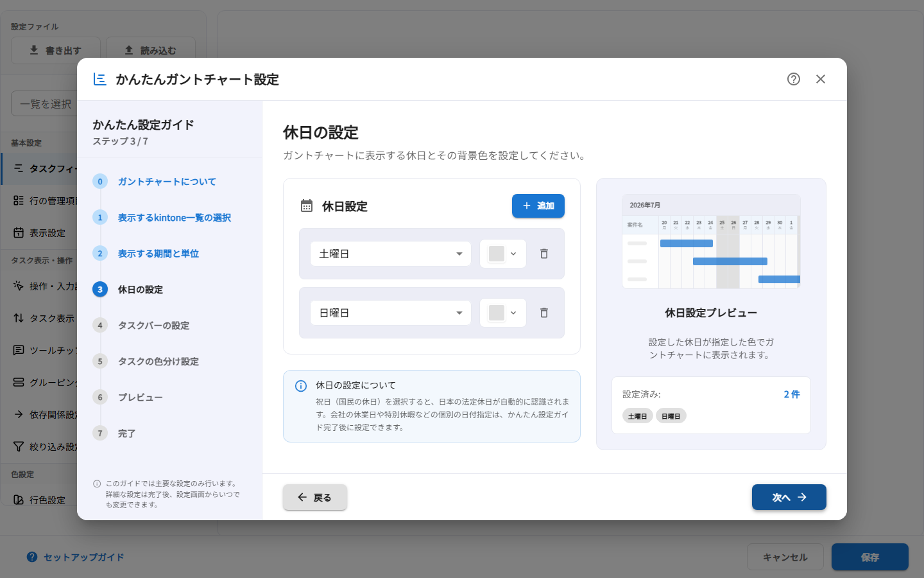
Task: Click the 日曜日 chip in 設定済み summary
Action: click(x=671, y=416)
